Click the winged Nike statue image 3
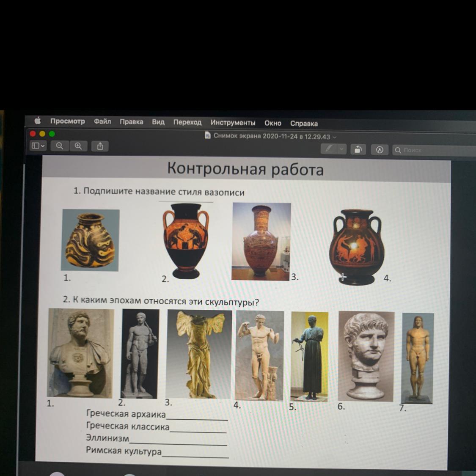 199,354
